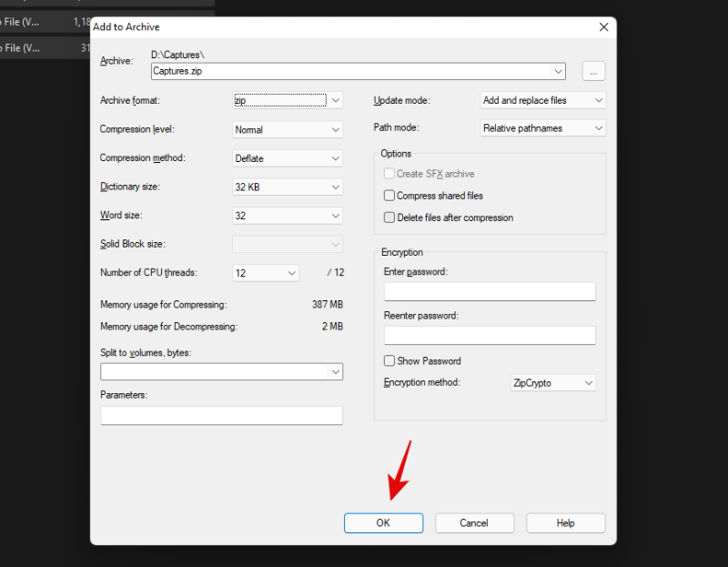Open the Word size dropdown

click(x=288, y=216)
